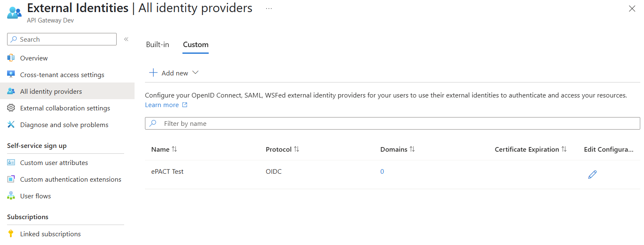Select Custom authentication extensions
Image resolution: width=644 pixels, height=245 pixels.
pos(70,179)
